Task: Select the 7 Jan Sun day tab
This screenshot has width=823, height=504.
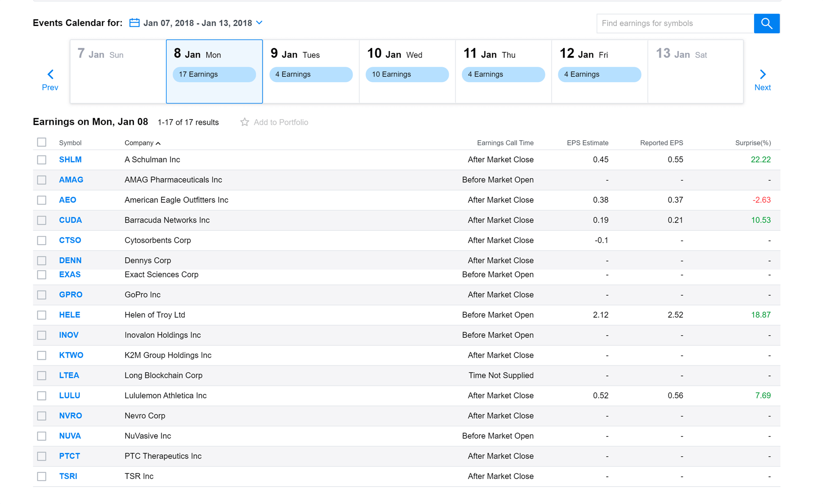Action: pyautogui.click(x=118, y=71)
